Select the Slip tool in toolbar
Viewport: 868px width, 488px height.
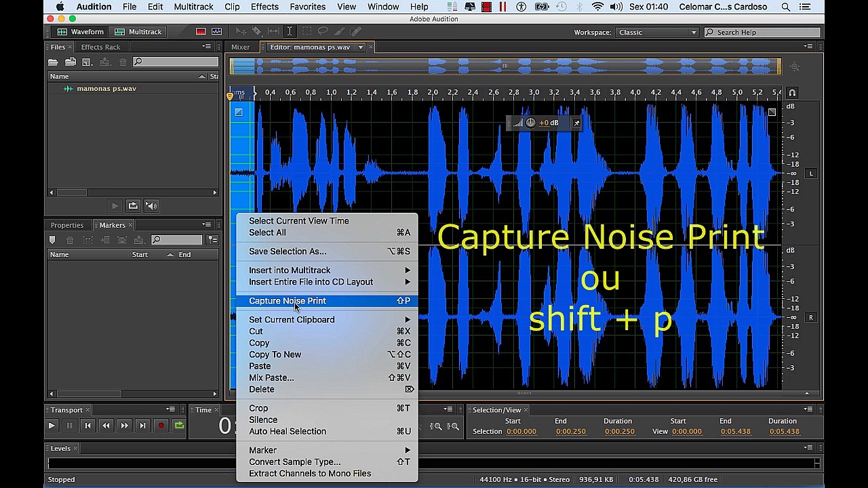pyautogui.click(x=273, y=32)
